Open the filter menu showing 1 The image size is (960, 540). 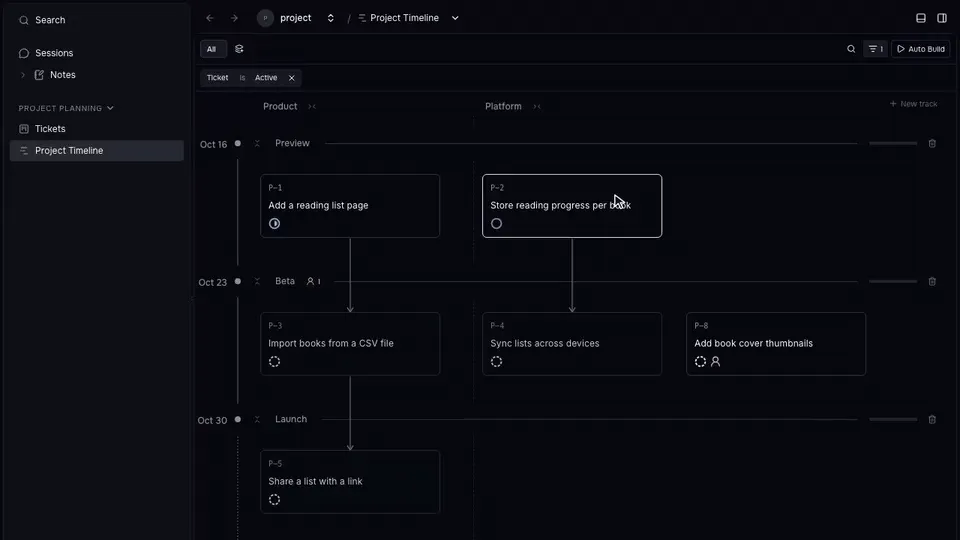pyautogui.click(x=876, y=49)
